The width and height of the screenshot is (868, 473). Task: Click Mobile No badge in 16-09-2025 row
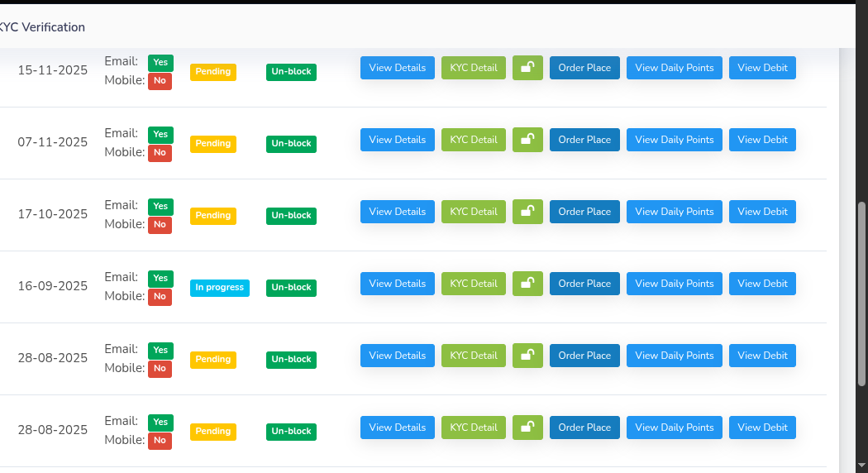(x=160, y=297)
